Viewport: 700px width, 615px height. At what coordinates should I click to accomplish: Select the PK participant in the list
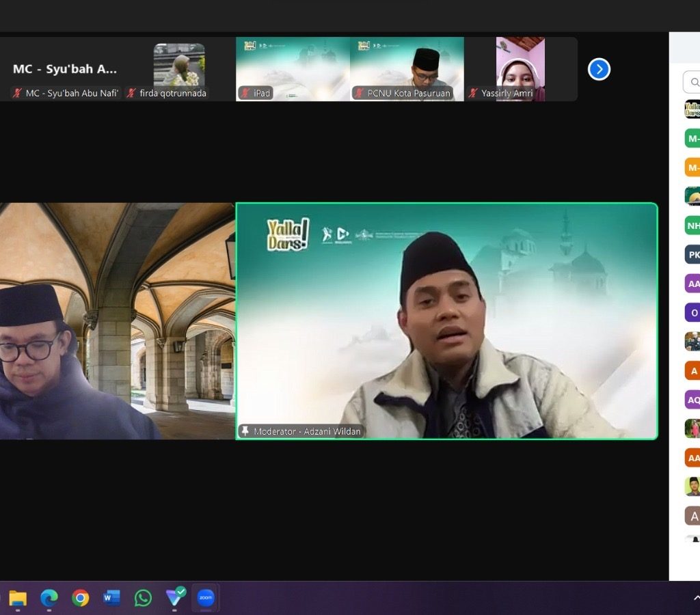coord(692,254)
